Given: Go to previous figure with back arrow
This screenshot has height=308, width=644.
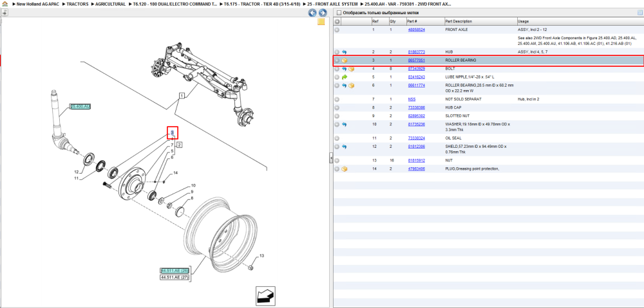Looking at the screenshot, I should click(x=312, y=13).
